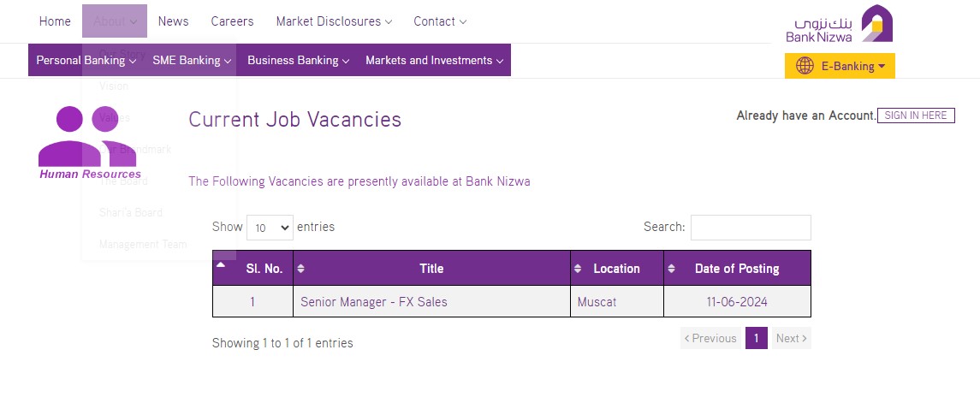
Task: Sort table by Location column
Action: pos(616,269)
